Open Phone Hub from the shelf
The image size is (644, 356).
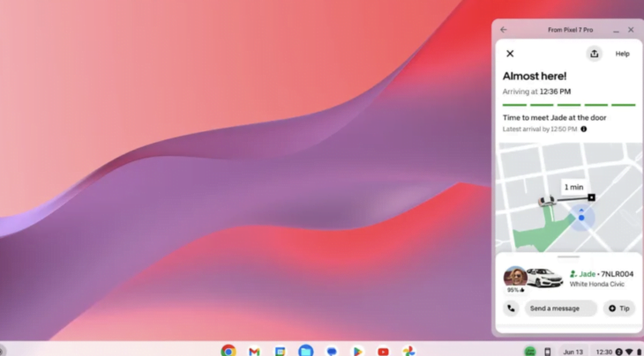548,352
